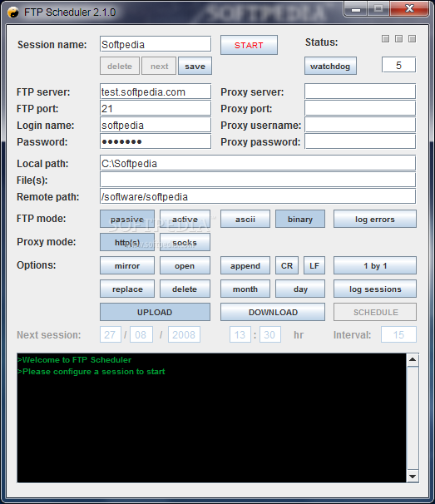Click the Proxy username field
The image size is (435, 504).
[360, 125]
